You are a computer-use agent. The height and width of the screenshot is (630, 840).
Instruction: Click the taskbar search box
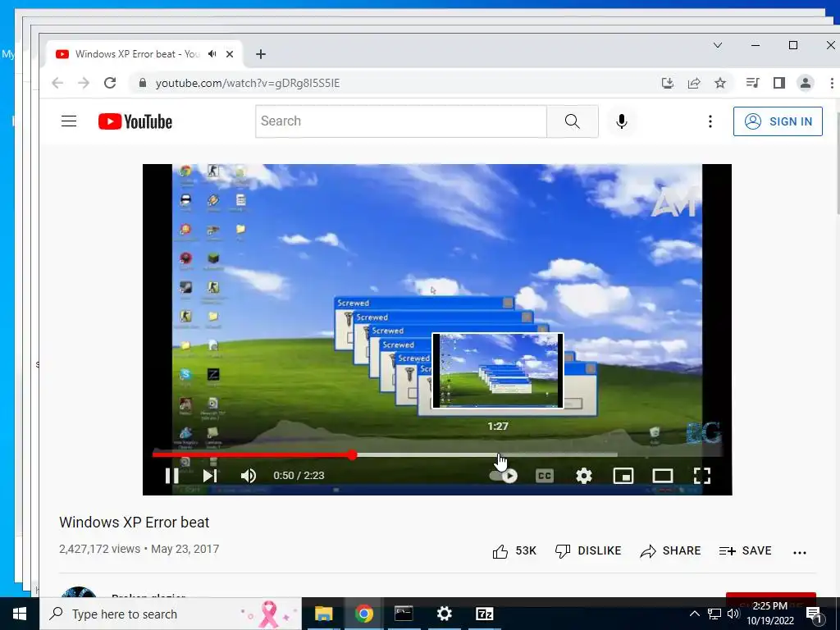pyautogui.click(x=171, y=614)
